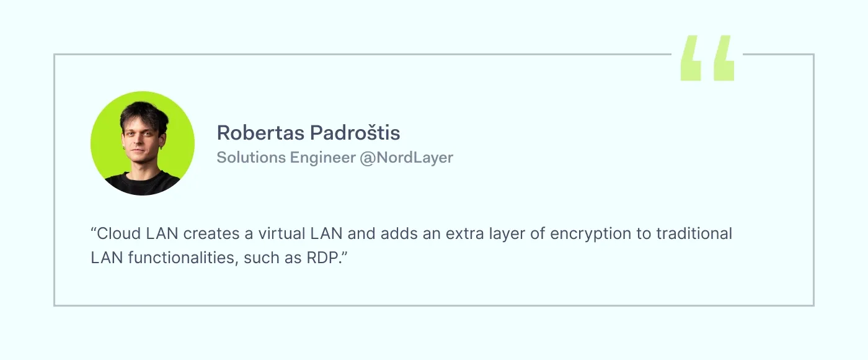Click the green quotation mark icon
The height and width of the screenshot is (360, 868).
pos(707,58)
